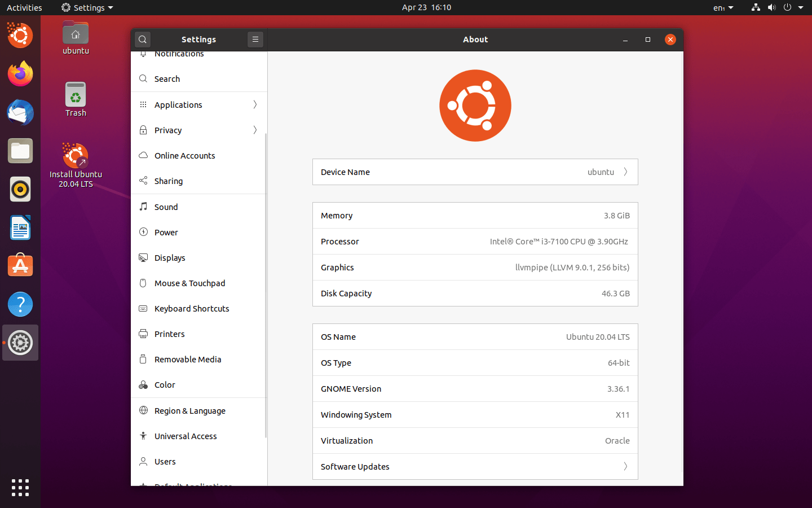Click the Printers printer icon
812x508 pixels.
(x=143, y=334)
